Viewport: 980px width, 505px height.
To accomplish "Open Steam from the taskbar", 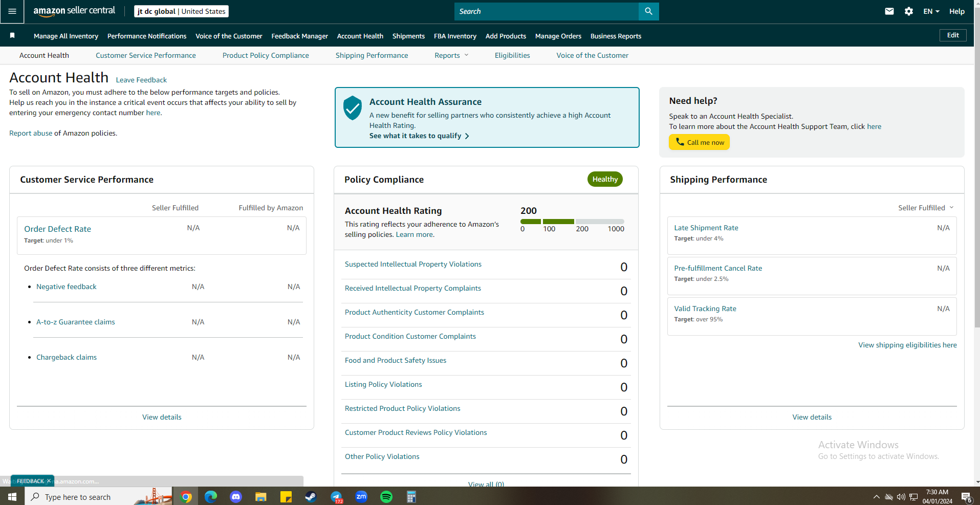I will click(311, 497).
